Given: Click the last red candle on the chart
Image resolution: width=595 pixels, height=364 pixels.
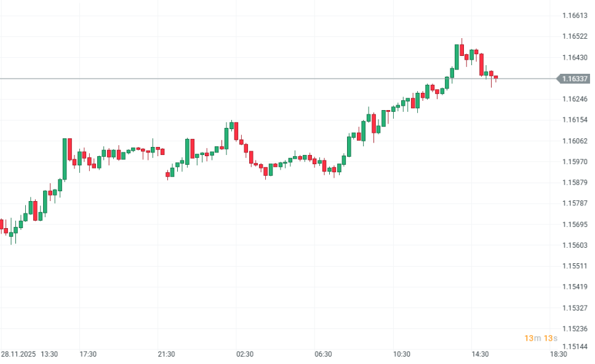Looking at the screenshot, I should coord(496,78).
